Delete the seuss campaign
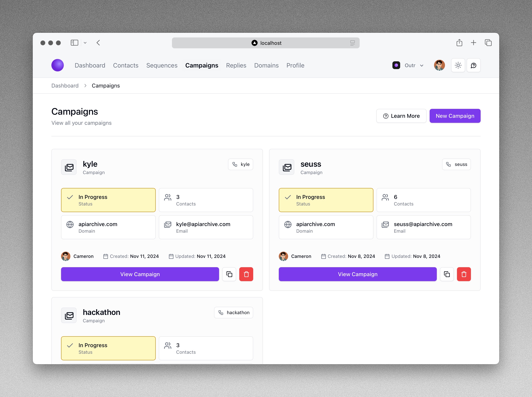This screenshot has height=397, width=532. click(x=464, y=274)
